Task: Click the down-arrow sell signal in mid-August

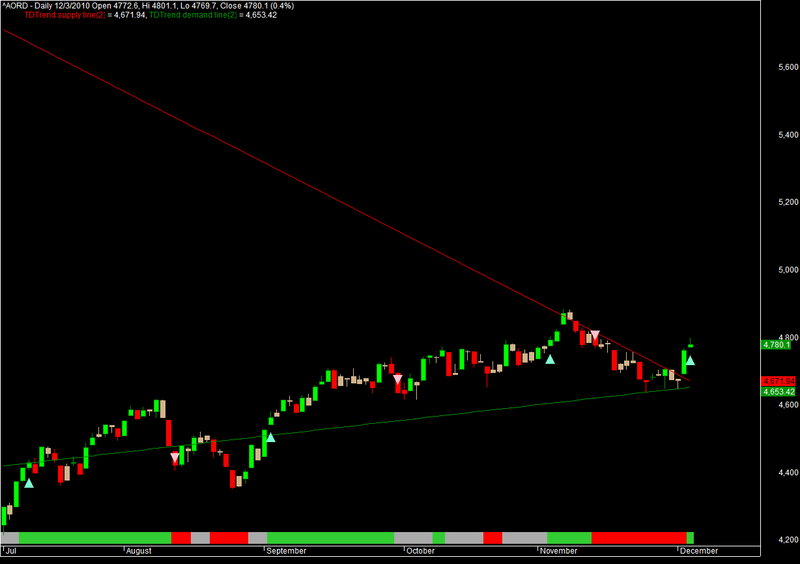Action: pos(175,457)
